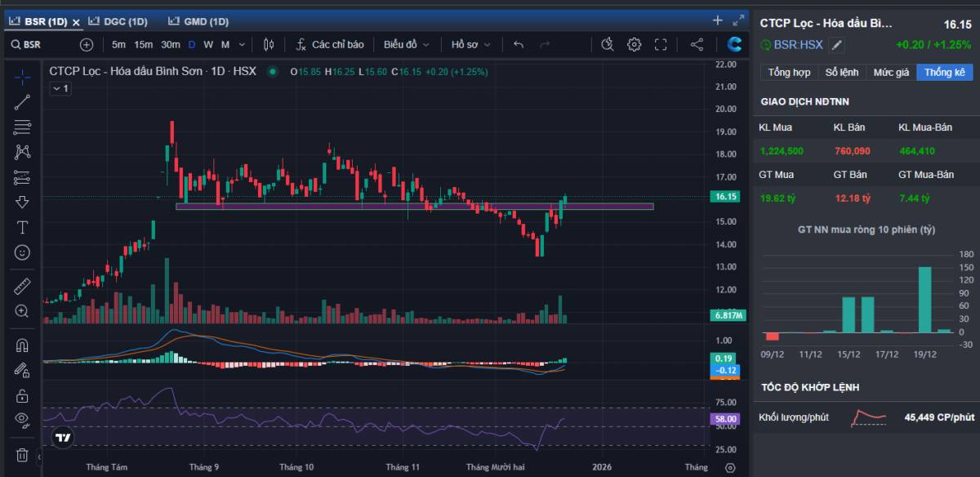
Task: Open the Hồ sơ dropdown
Action: tap(470, 44)
